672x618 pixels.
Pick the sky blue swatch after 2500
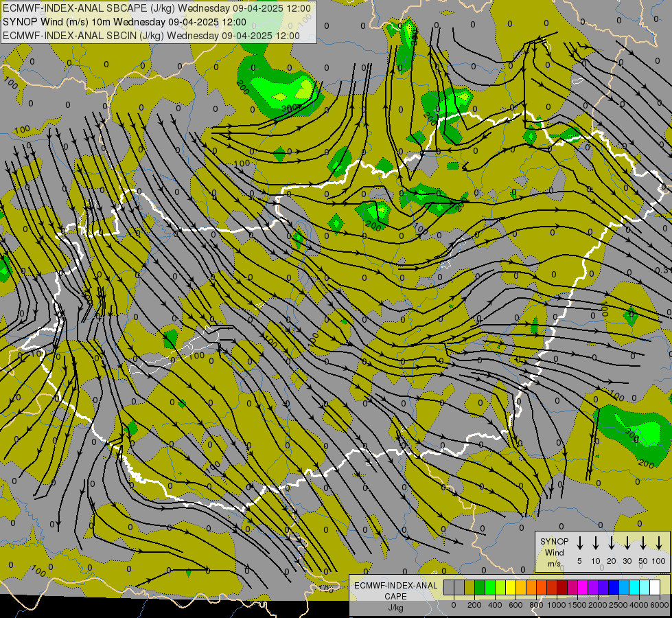(624, 587)
